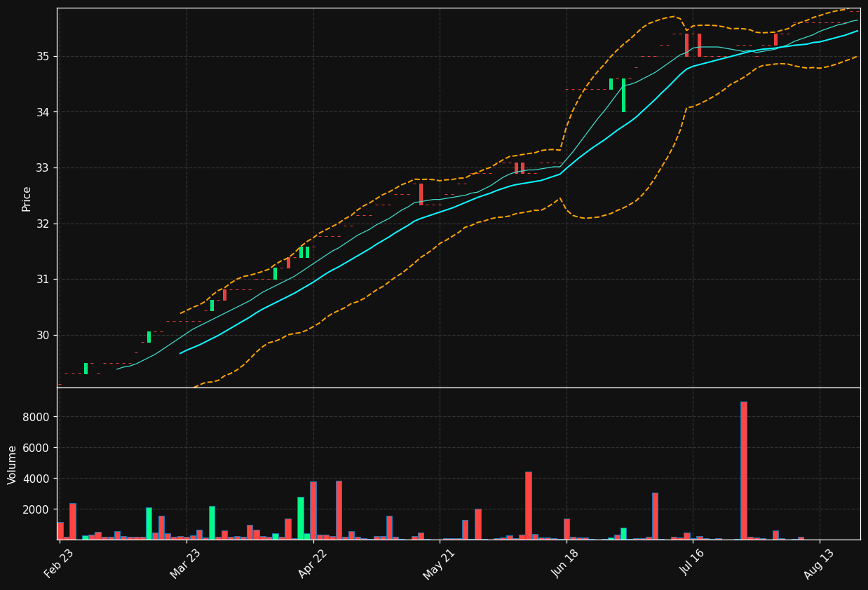Click the Aug 13 date label

[818, 563]
